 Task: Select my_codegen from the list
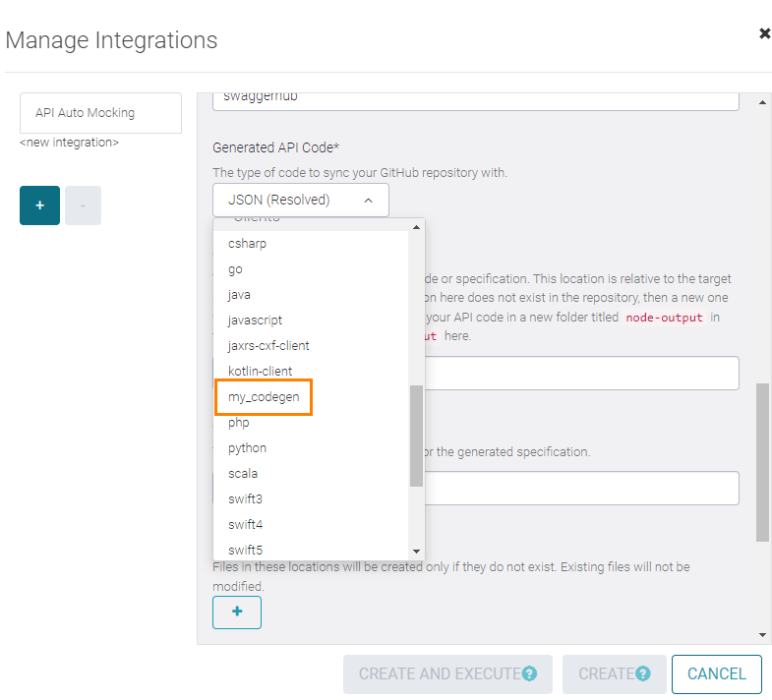tap(263, 397)
